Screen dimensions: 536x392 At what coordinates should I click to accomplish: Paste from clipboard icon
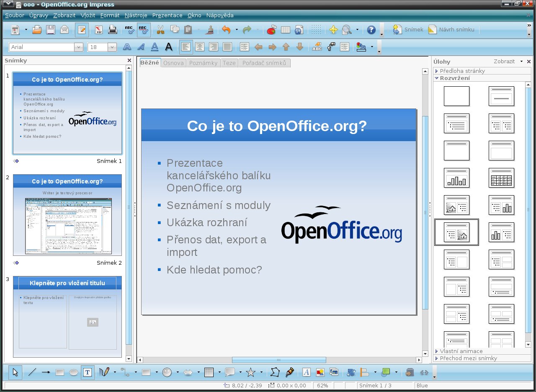(x=188, y=30)
